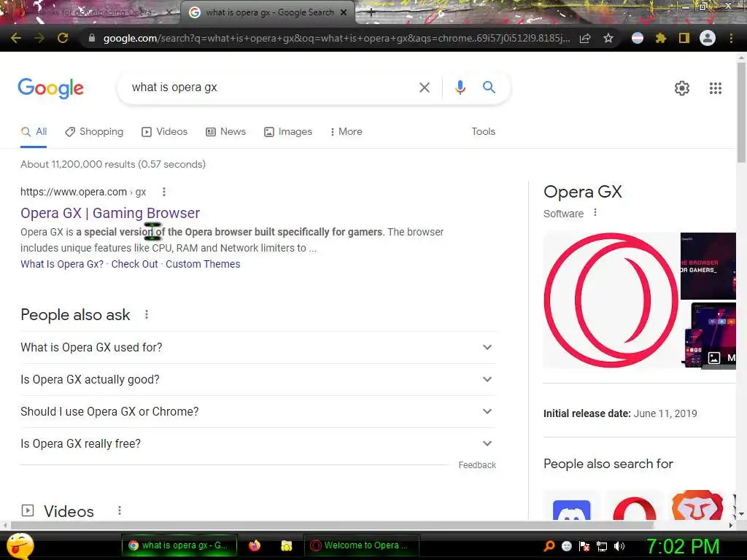Open the More search filters dropdown
Viewport: 747px width, 560px height.
click(x=346, y=132)
